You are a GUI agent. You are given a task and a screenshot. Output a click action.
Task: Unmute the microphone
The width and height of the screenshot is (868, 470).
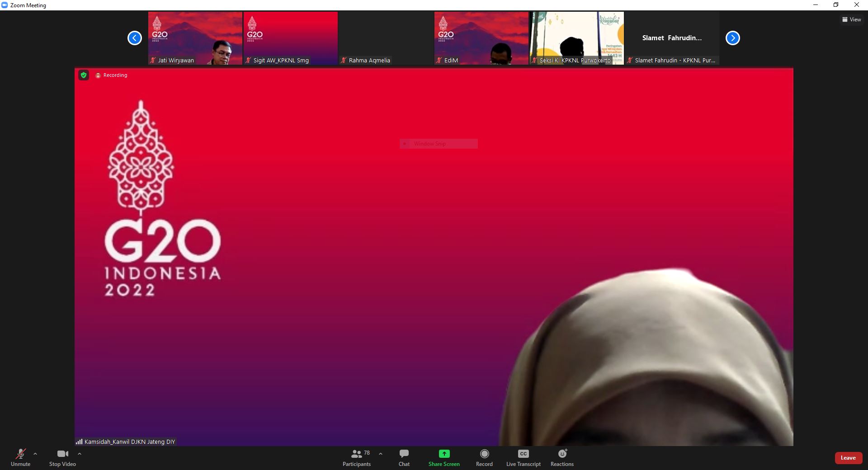20,457
